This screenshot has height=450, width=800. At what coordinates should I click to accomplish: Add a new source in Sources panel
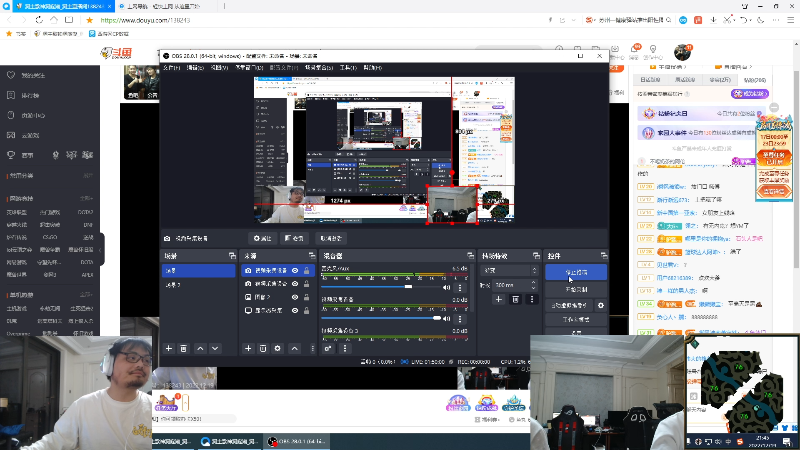pos(248,348)
